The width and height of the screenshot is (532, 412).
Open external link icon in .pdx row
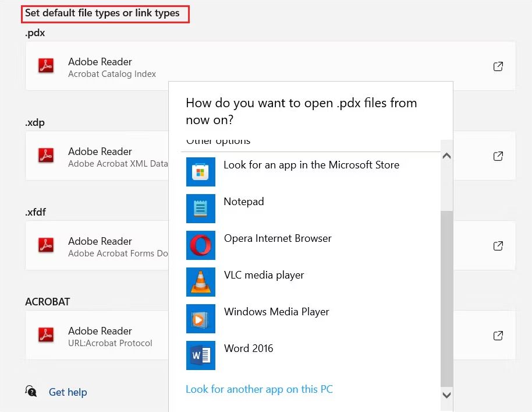(x=498, y=66)
